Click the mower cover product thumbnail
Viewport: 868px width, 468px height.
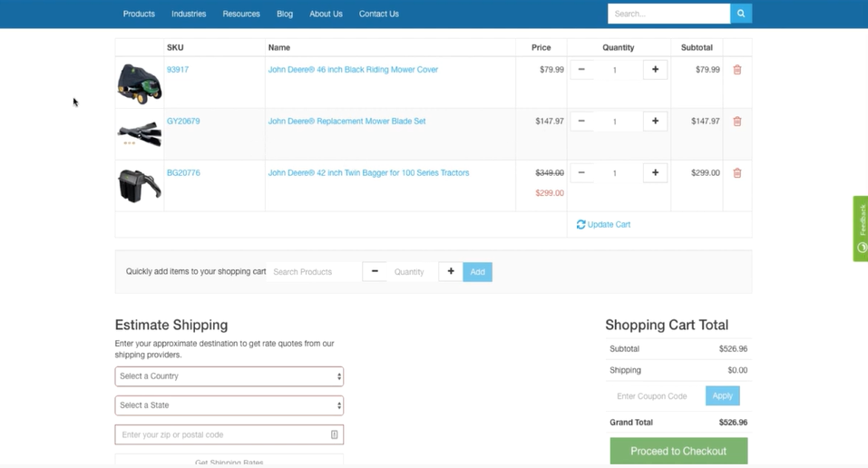[x=140, y=83]
